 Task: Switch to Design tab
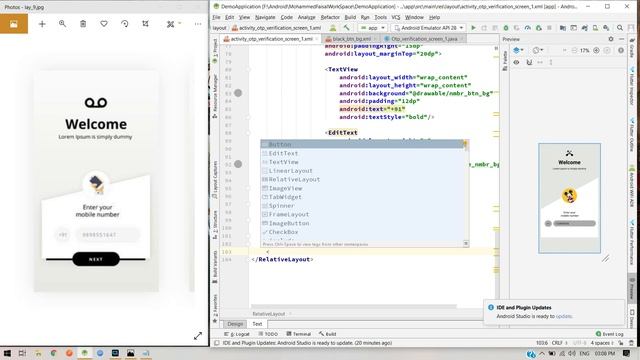coord(235,324)
